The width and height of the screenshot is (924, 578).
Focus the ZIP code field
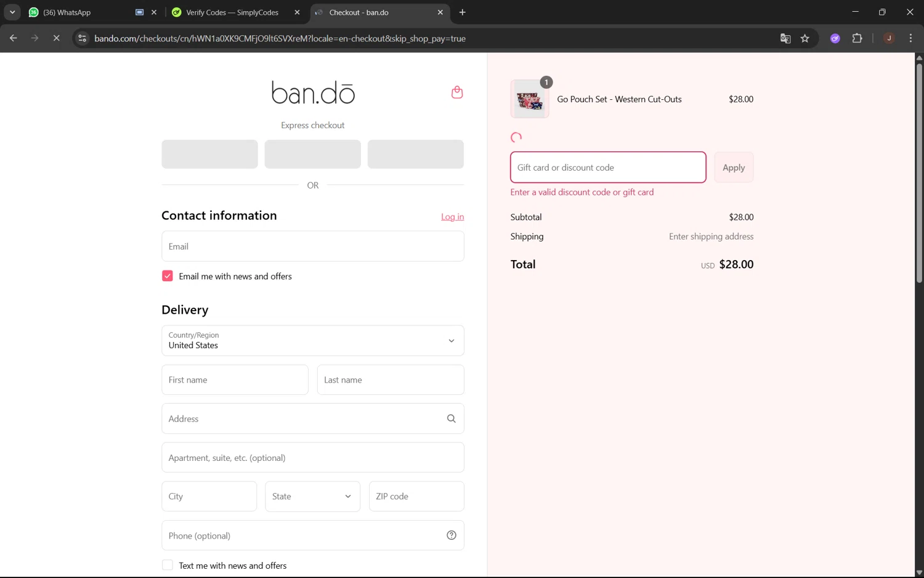[x=416, y=496]
